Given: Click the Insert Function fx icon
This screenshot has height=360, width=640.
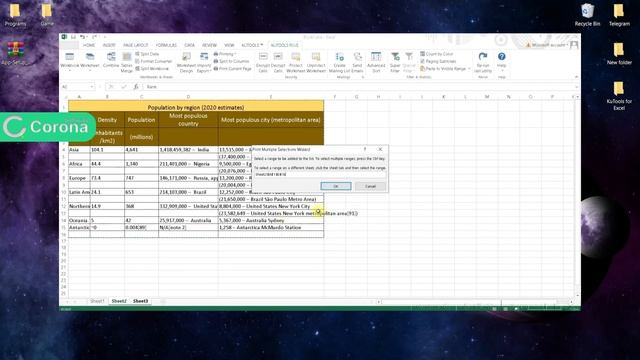Looking at the screenshot, I should tap(136, 87).
